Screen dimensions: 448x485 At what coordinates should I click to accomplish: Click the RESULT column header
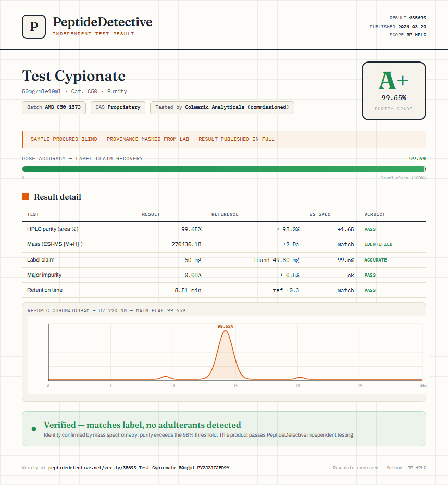click(x=151, y=214)
